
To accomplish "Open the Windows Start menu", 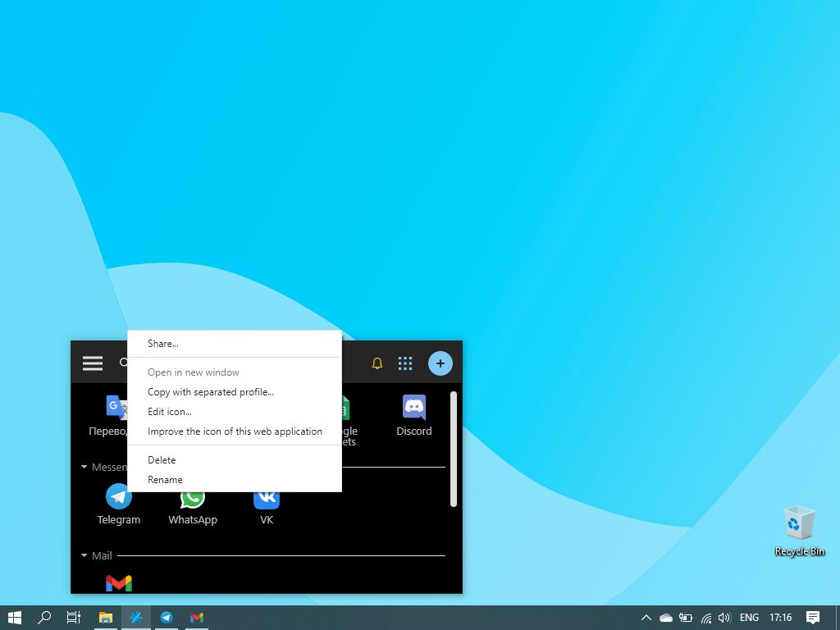I will coord(15,618).
